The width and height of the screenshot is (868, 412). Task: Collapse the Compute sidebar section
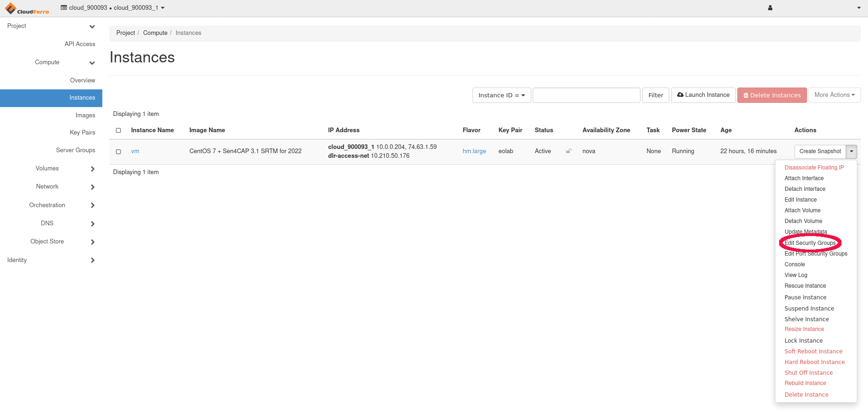click(x=92, y=63)
